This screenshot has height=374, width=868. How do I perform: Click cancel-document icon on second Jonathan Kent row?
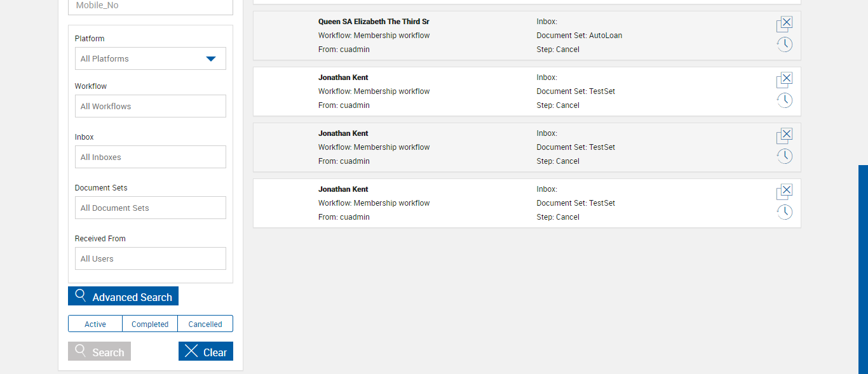pyautogui.click(x=785, y=136)
